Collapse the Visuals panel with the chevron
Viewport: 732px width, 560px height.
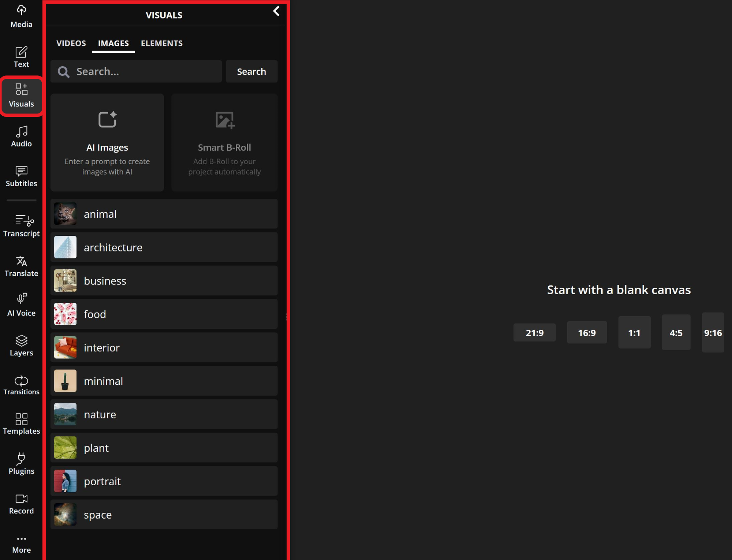coord(276,11)
